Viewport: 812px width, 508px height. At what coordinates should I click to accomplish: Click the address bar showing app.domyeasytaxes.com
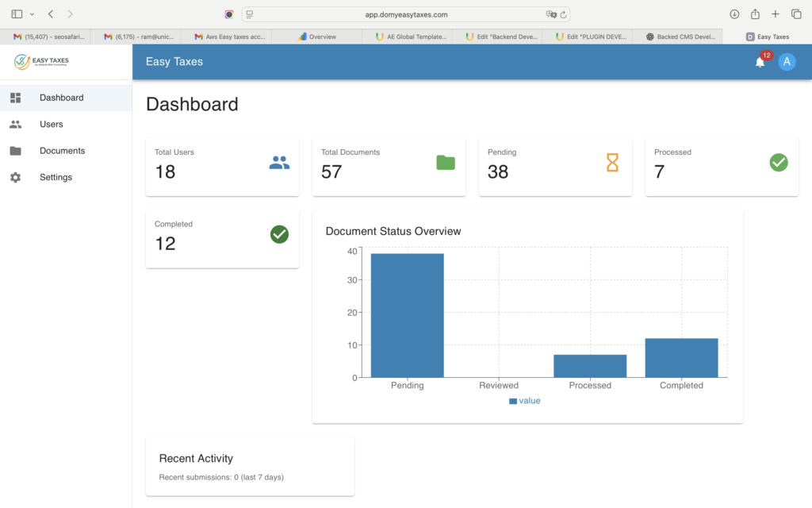[406, 13]
